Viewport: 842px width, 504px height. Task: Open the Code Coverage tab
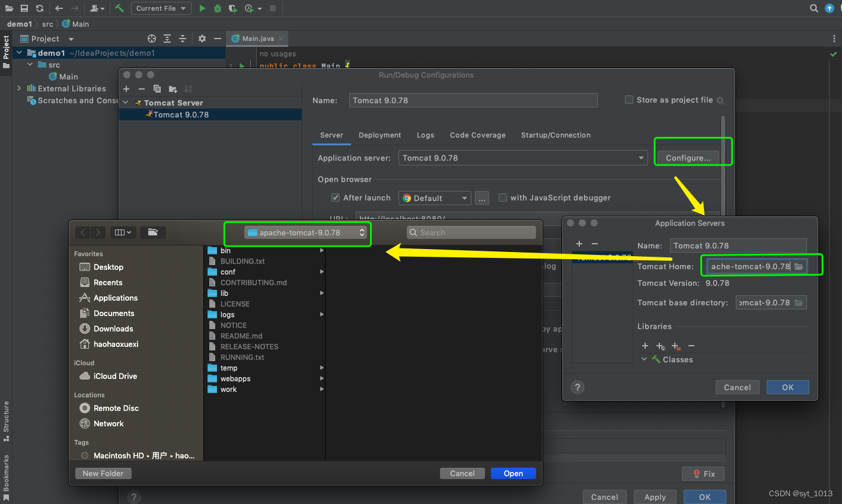[x=477, y=135]
